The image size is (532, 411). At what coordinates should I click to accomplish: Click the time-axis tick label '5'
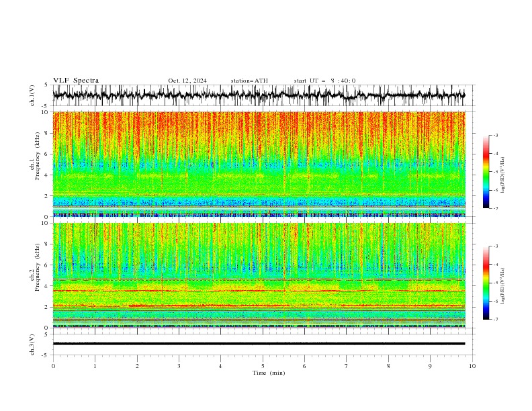point(263,366)
